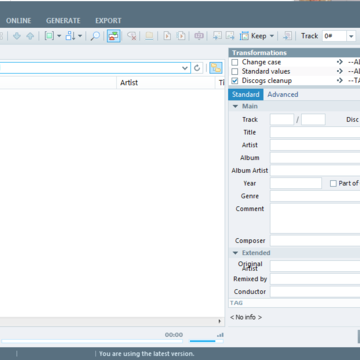Enable the Change case transformation

coord(235,62)
